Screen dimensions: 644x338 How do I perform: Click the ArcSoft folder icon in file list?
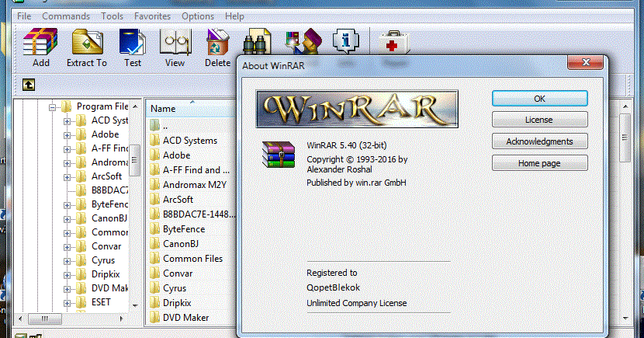tap(154, 200)
